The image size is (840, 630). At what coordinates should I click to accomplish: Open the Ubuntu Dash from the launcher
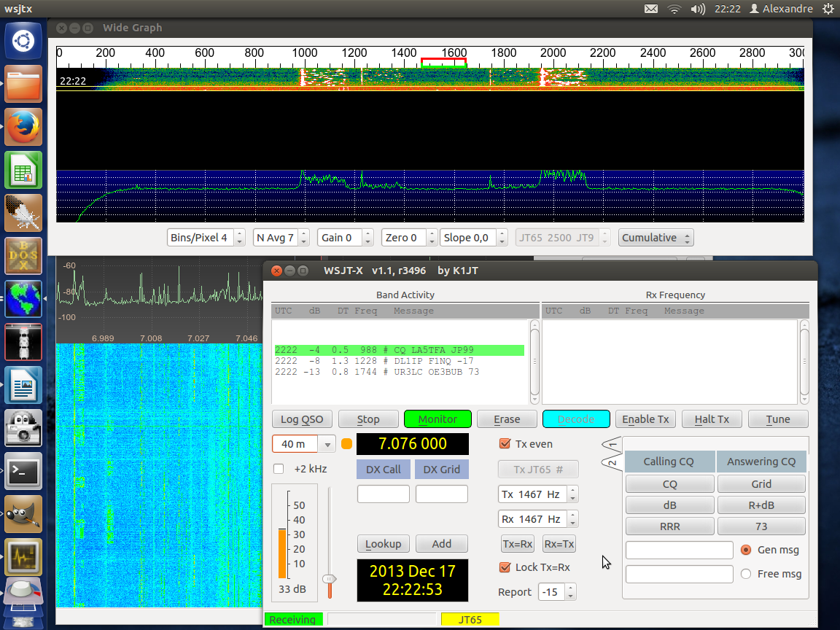[23, 42]
